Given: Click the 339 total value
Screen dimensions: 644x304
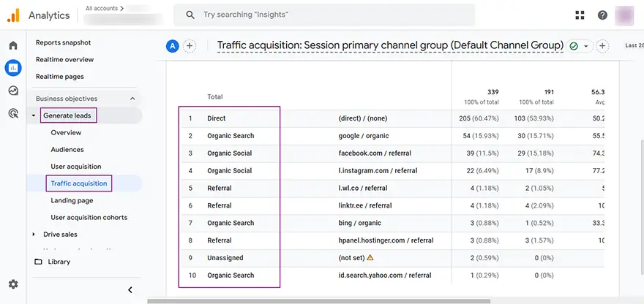Looking at the screenshot, I should coord(493,92).
